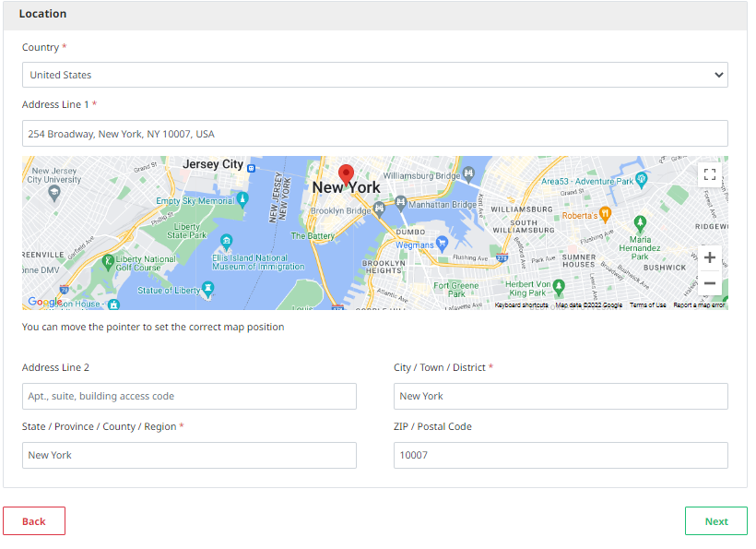The image size is (756, 549).
Task: Click into the Address Line 2 field
Action: pyautogui.click(x=189, y=397)
